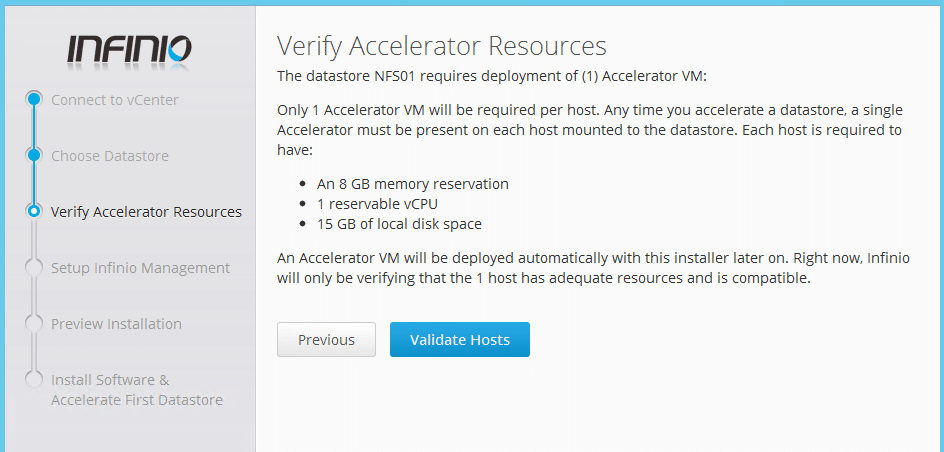Select Install Software & Accelerate First Datastore label
Screen dimensions: 944x452
(137, 390)
